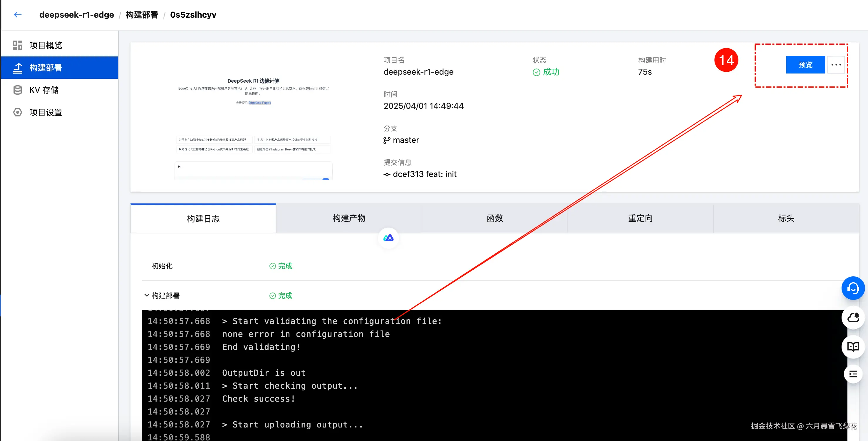
Task: Open KV 存储 in the sidebar
Action: (44, 90)
